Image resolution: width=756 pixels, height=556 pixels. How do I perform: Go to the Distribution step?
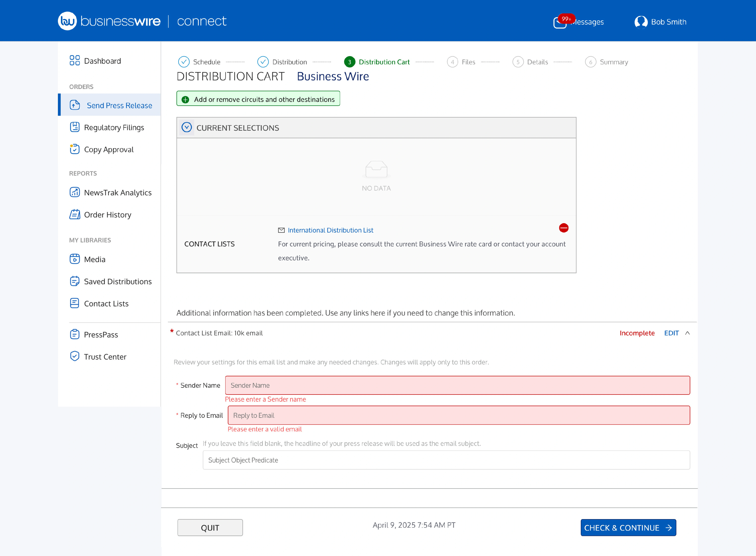tap(282, 62)
